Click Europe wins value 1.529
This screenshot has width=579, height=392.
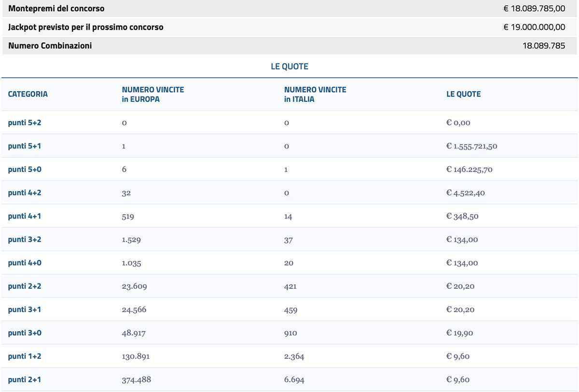(x=132, y=240)
